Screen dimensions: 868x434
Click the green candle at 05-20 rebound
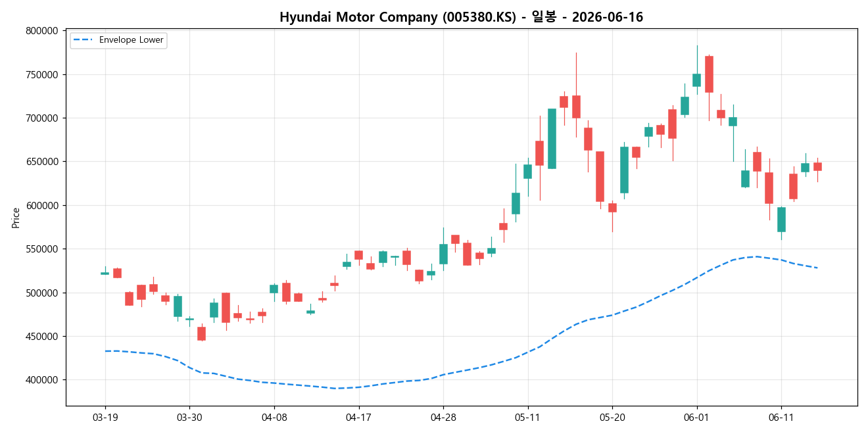pos(624,170)
